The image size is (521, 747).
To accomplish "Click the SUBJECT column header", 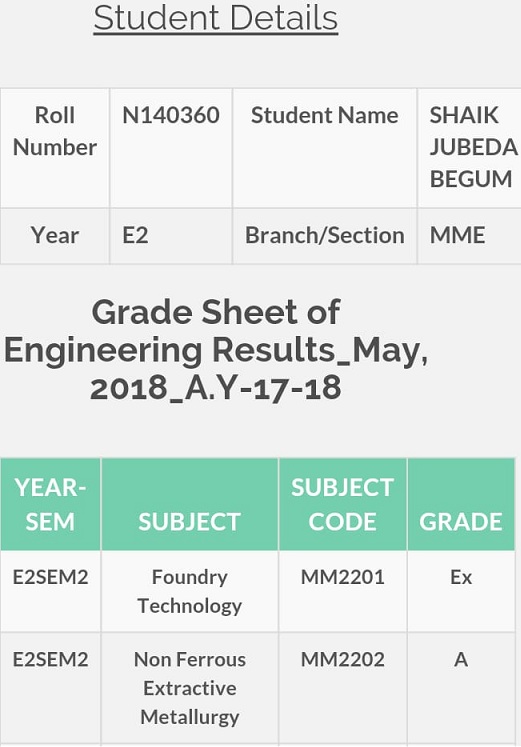I will (x=190, y=505).
